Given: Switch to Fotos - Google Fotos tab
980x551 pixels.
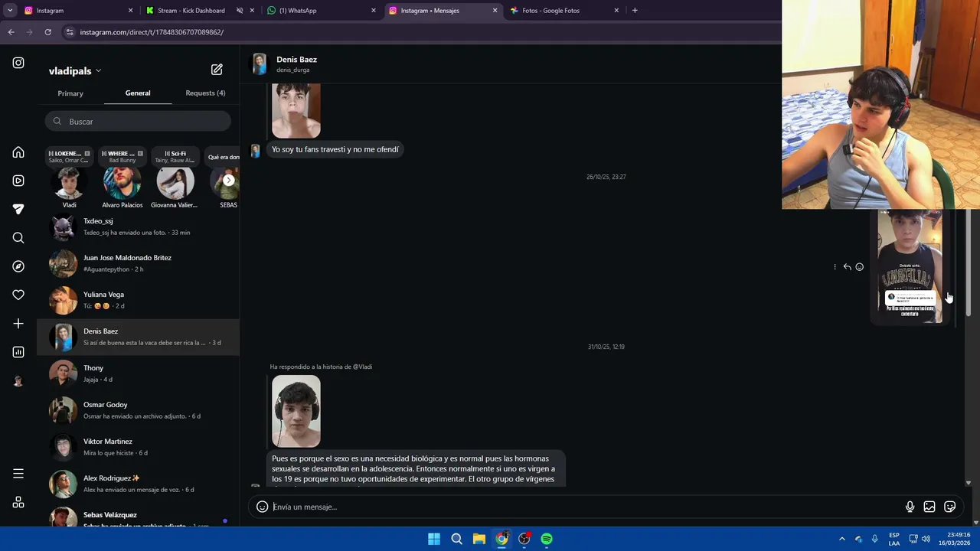Looking at the screenshot, I should pos(564,11).
